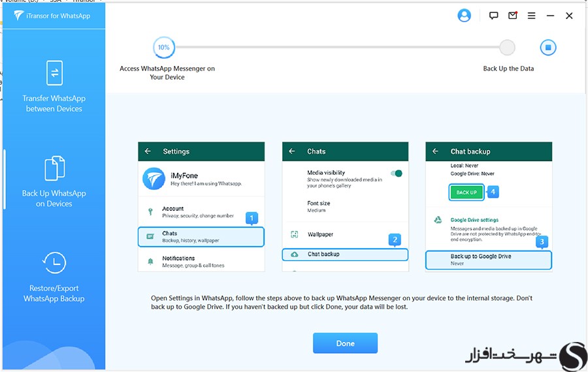Click the back arrow in Chat backup illustration
Image resolution: width=588 pixels, height=372 pixels.
(x=435, y=151)
